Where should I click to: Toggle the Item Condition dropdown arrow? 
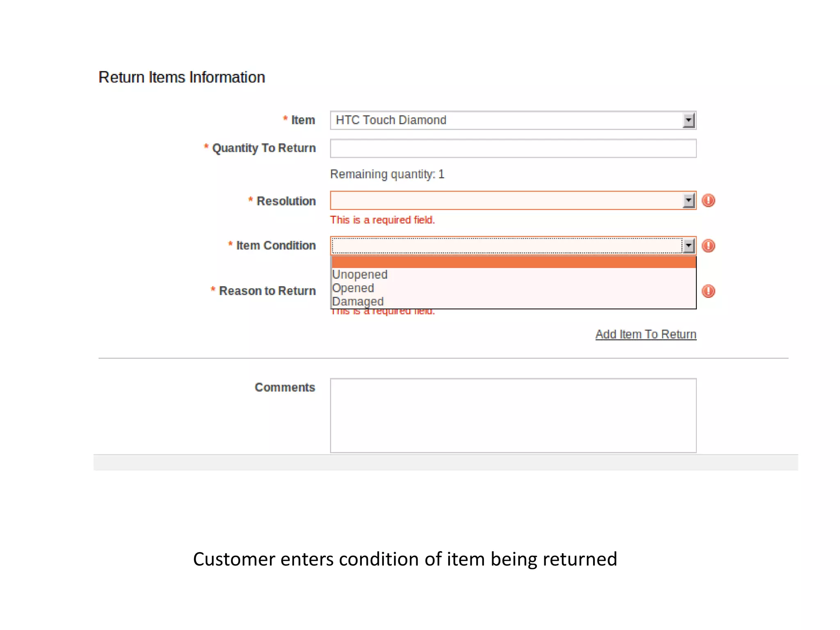click(689, 246)
